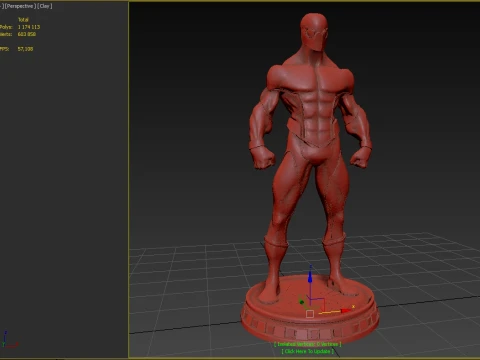480x360 pixels.
Task: Grab the red X-axis move gizmo arrow
Action: [x=346, y=310]
